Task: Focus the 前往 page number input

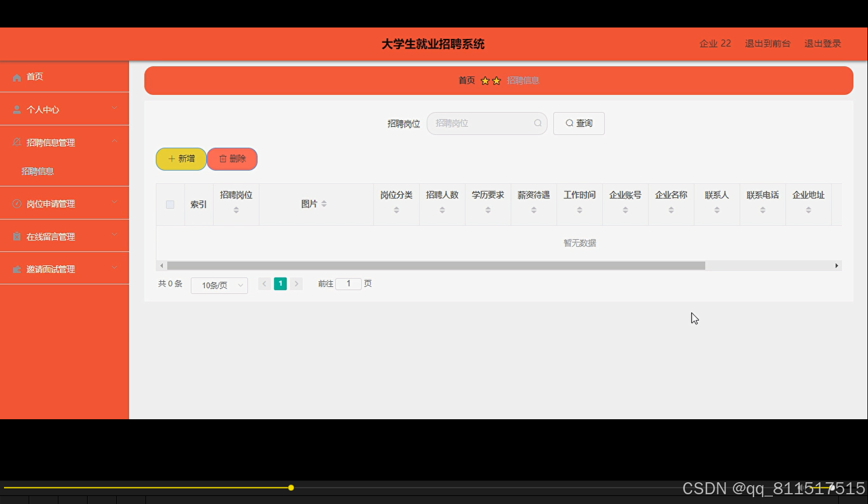Action: click(x=348, y=283)
